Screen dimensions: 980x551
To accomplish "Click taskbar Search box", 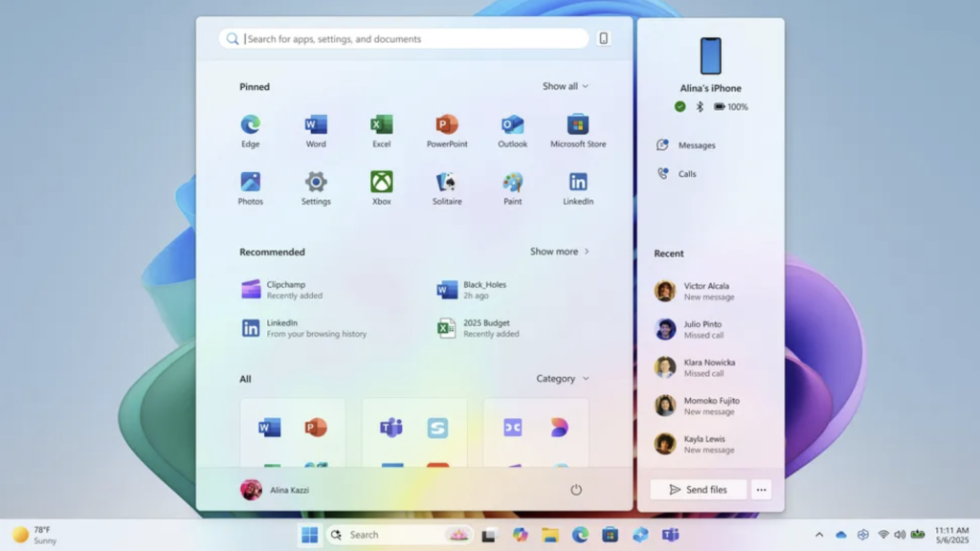I will click(x=399, y=535).
